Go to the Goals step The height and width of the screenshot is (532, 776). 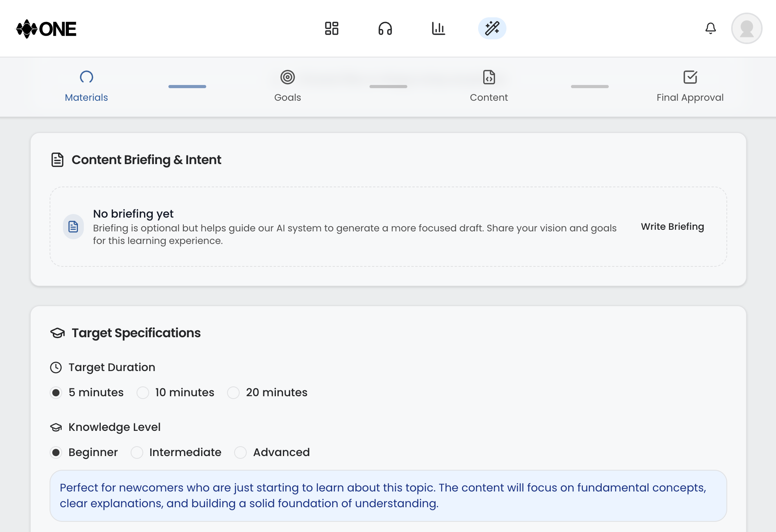(287, 97)
